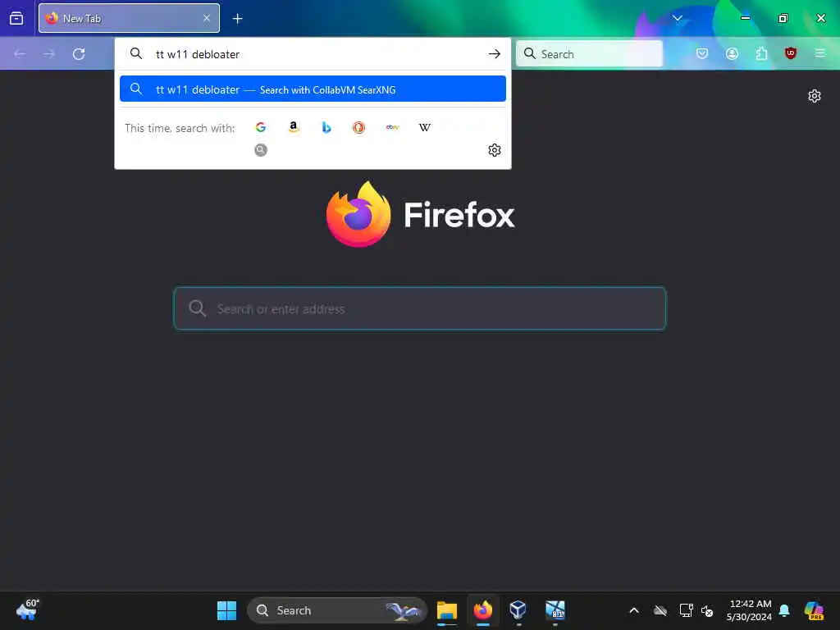Open the weather widget on taskbar
This screenshot has height=630, width=840.
click(27, 609)
